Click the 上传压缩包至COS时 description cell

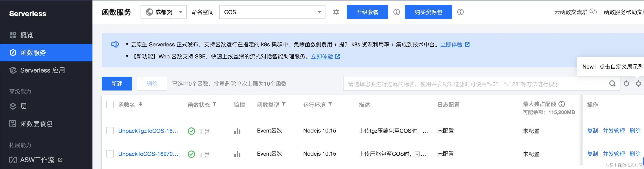[392, 154]
